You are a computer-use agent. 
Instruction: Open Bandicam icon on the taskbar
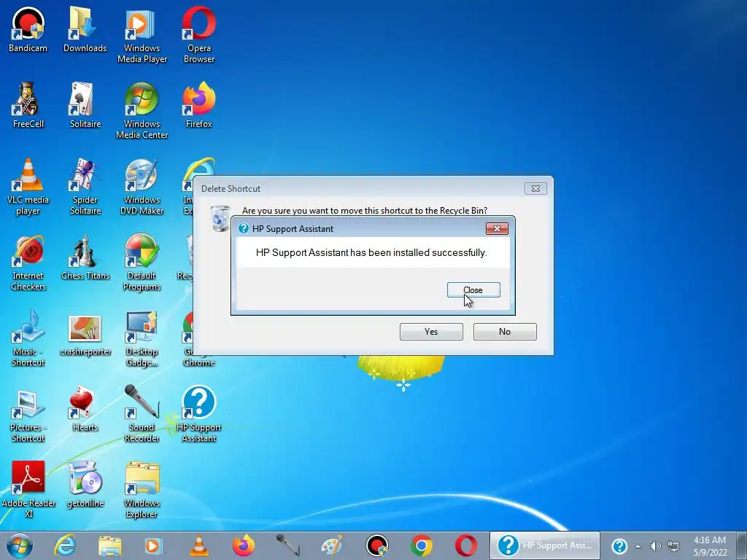pos(377,545)
